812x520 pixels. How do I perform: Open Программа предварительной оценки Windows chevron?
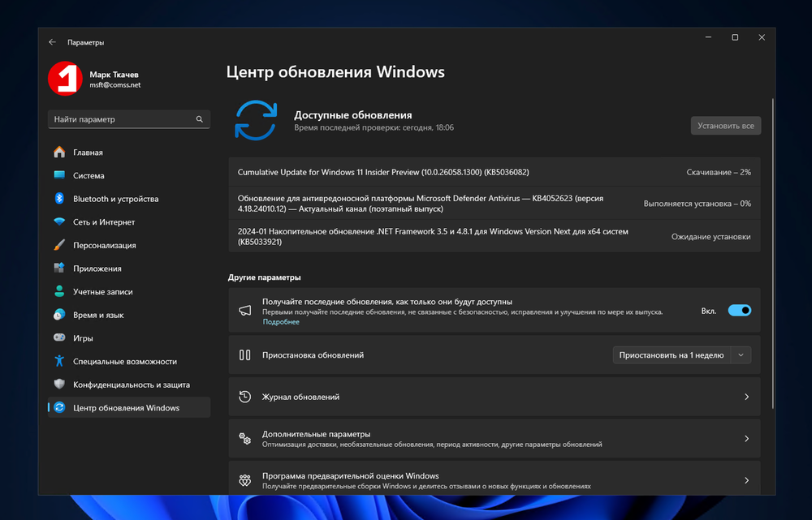pos(747,480)
